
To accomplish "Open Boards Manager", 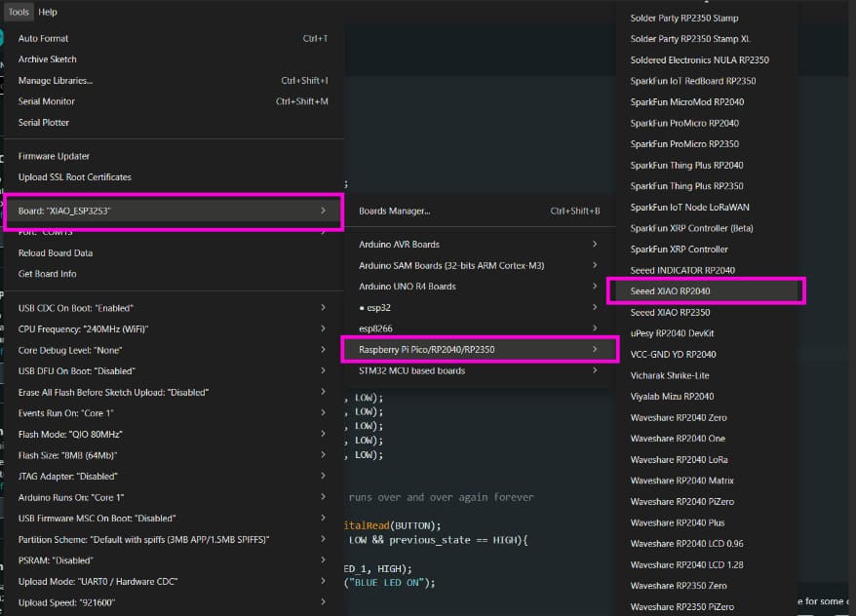I will 395,211.
